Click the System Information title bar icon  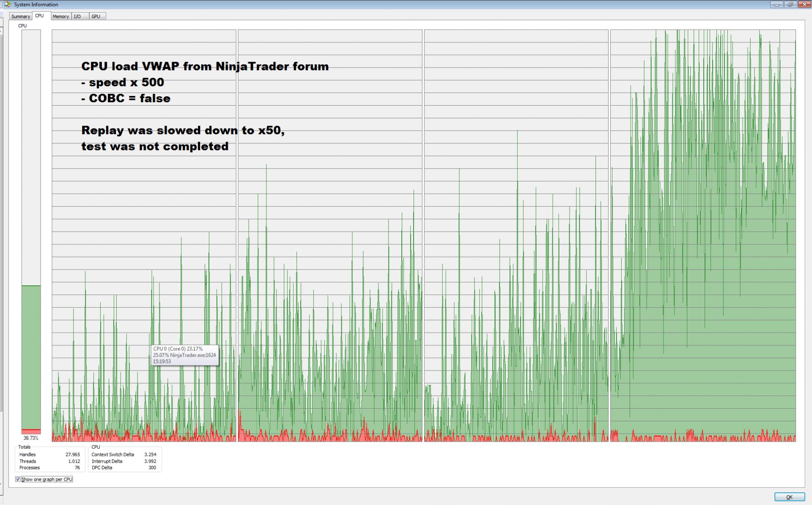point(7,4)
